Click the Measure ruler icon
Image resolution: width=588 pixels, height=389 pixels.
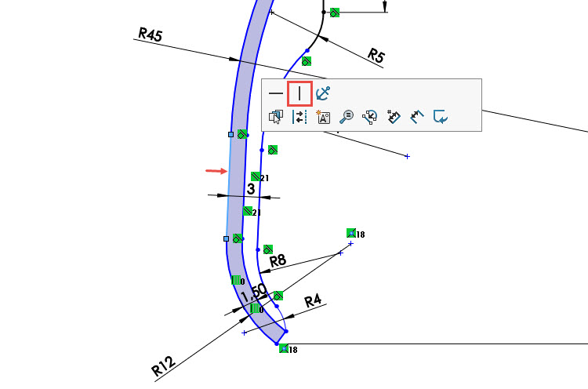pos(417,117)
